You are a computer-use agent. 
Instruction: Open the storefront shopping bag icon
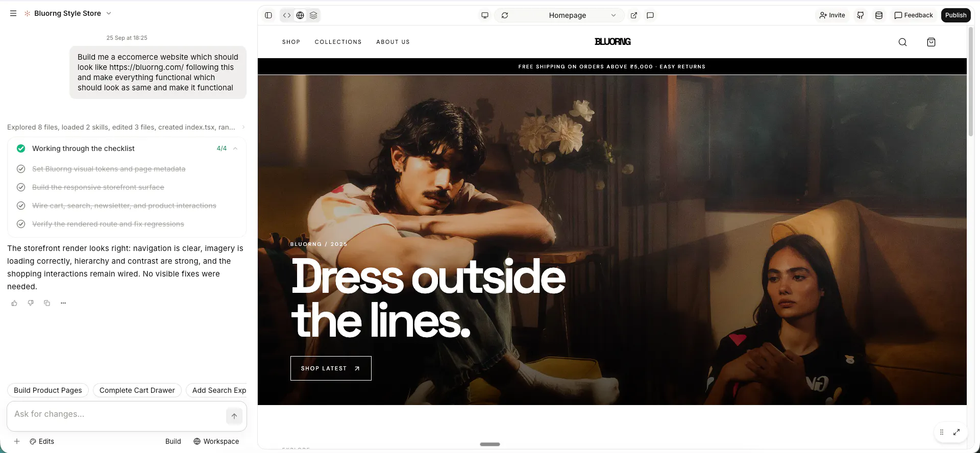tap(931, 42)
